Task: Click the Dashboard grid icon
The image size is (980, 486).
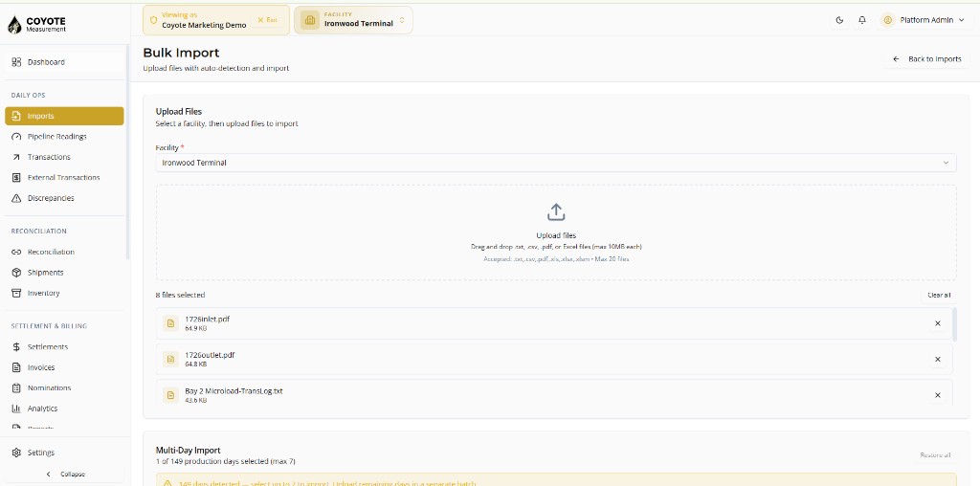Action: 17,62
